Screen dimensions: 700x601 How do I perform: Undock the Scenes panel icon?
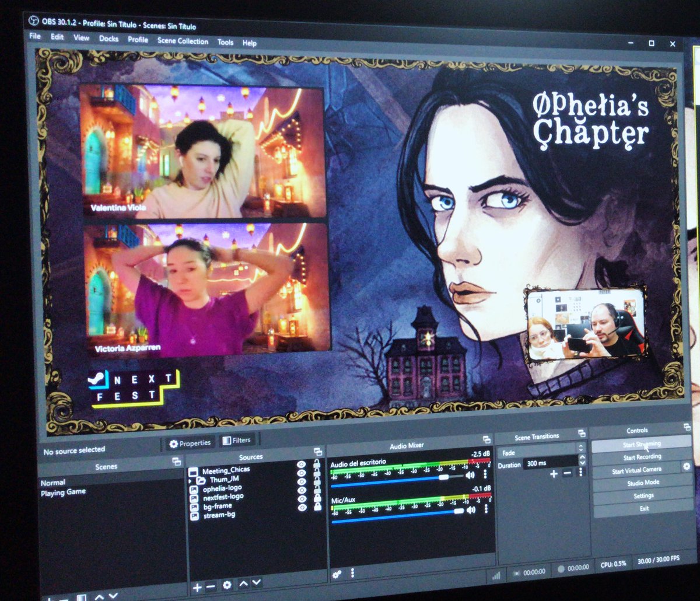point(176,462)
